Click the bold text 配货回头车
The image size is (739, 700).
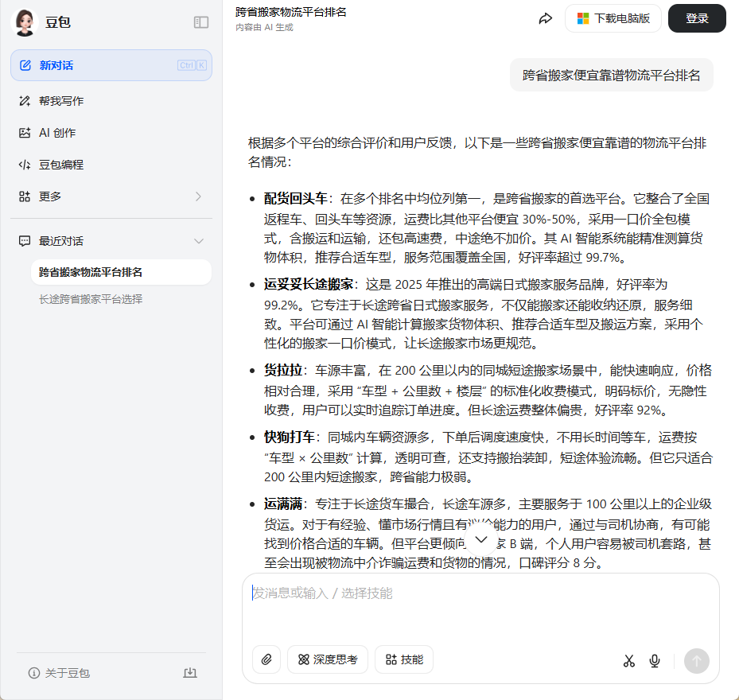(x=295, y=198)
